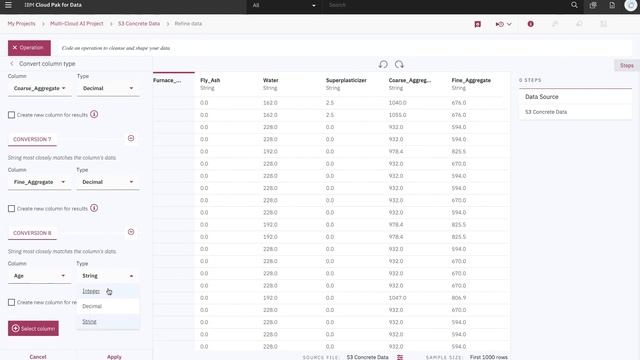The width and height of the screenshot is (640, 360).
Task: Click the document icon in top bar
Action: (612, 5)
